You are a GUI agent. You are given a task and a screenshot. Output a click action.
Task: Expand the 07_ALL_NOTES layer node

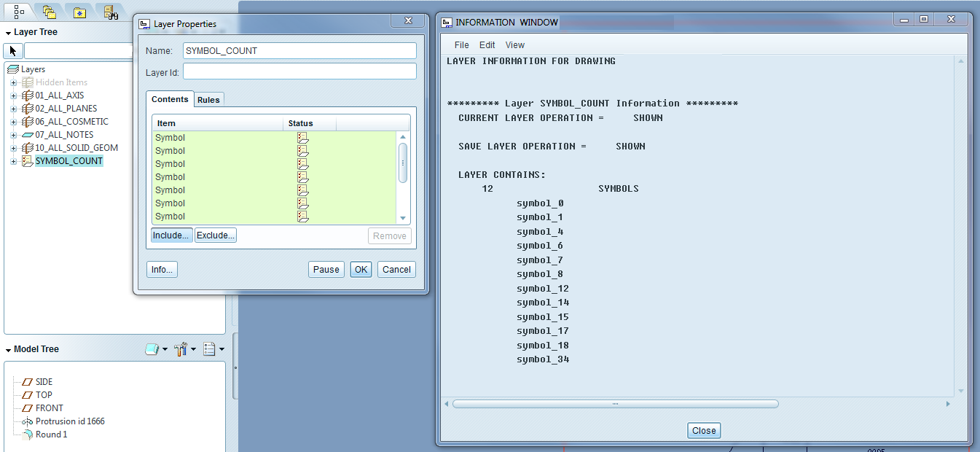tap(13, 135)
